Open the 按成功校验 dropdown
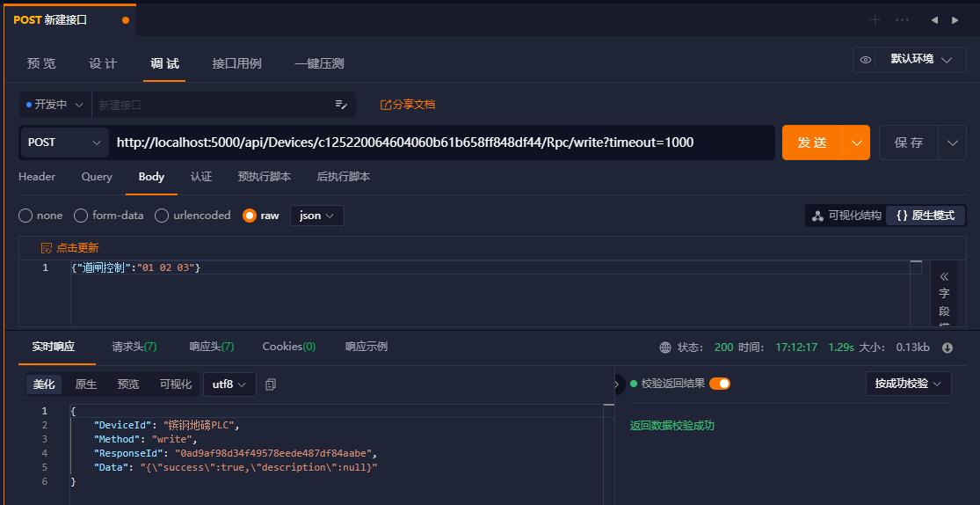This screenshot has width=980, height=505. pos(908,384)
